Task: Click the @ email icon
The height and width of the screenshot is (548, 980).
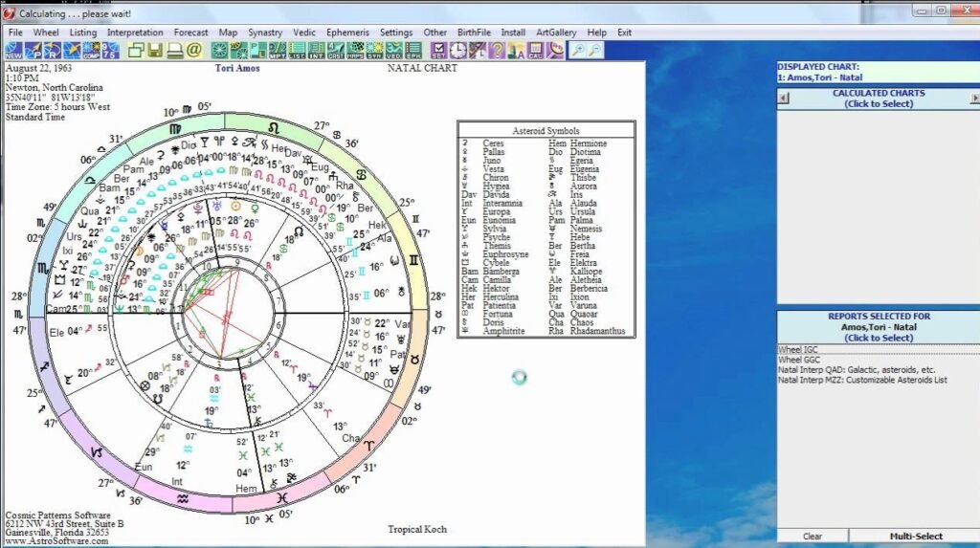Action: click(x=194, y=51)
